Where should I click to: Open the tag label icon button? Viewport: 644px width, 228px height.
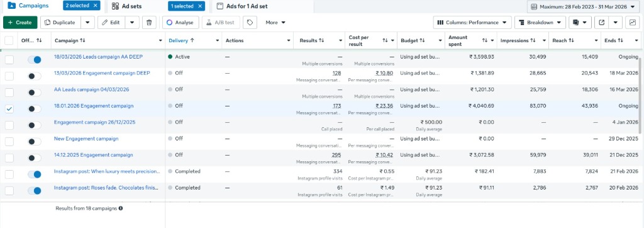250,23
